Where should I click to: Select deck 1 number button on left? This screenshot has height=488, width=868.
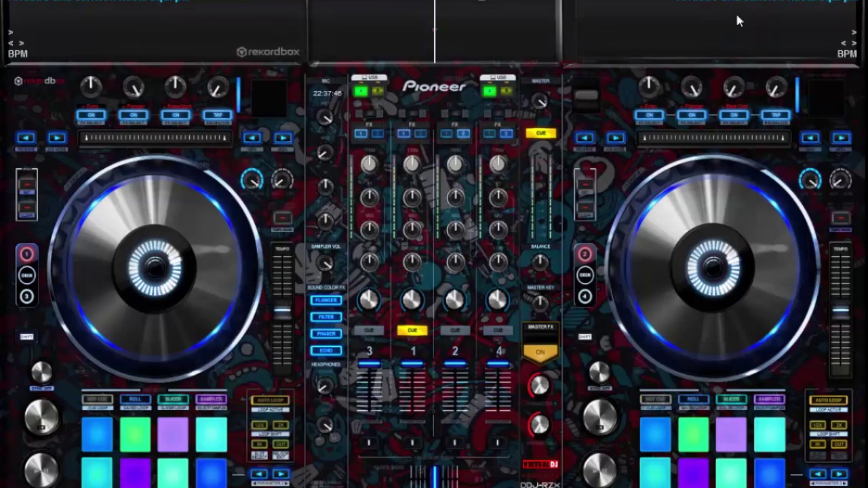coord(26,254)
